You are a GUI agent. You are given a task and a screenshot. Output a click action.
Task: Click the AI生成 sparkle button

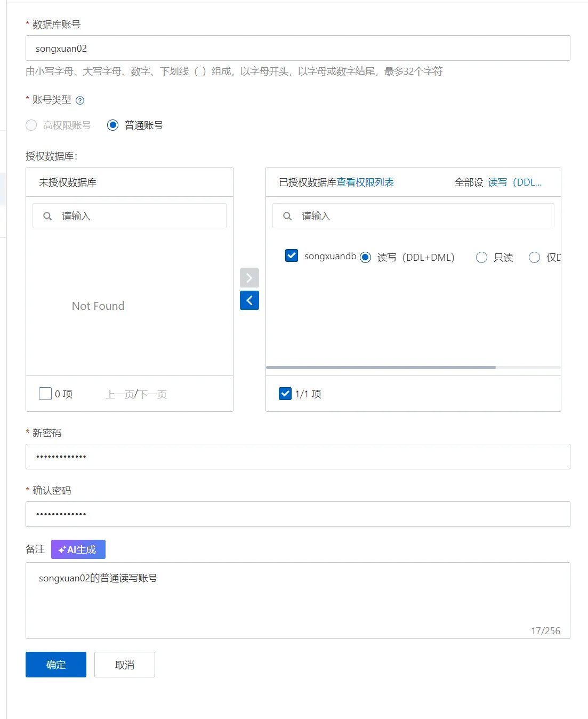tap(78, 549)
